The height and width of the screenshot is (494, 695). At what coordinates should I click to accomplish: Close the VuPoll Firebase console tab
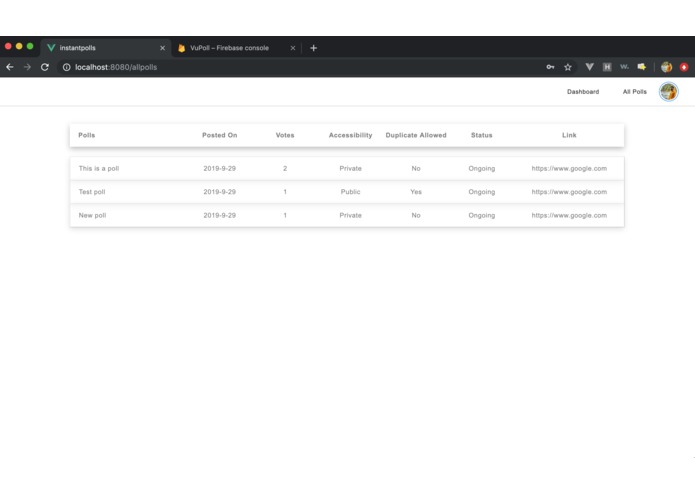click(293, 48)
